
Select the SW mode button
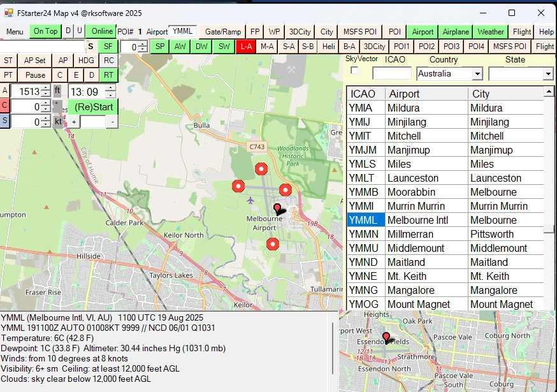[224, 46]
